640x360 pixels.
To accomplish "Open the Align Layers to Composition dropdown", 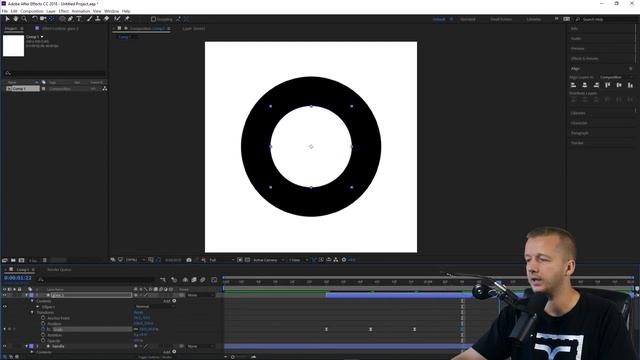I will point(616,77).
